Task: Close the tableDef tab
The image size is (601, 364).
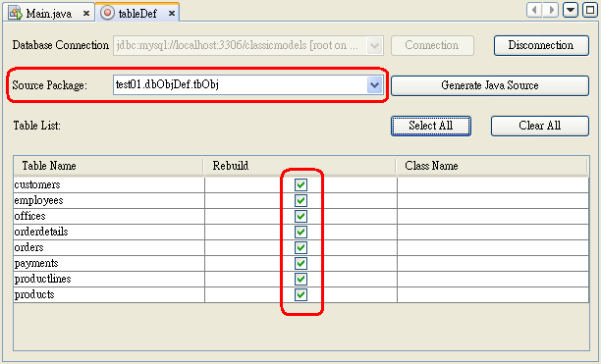Action: pyautogui.click(x=172, y=14)
